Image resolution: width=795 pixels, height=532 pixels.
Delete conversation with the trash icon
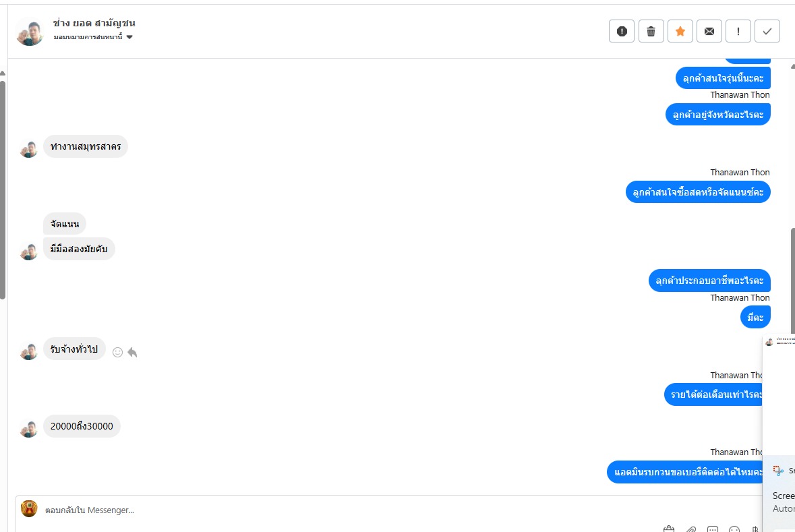tap(651, 31)
